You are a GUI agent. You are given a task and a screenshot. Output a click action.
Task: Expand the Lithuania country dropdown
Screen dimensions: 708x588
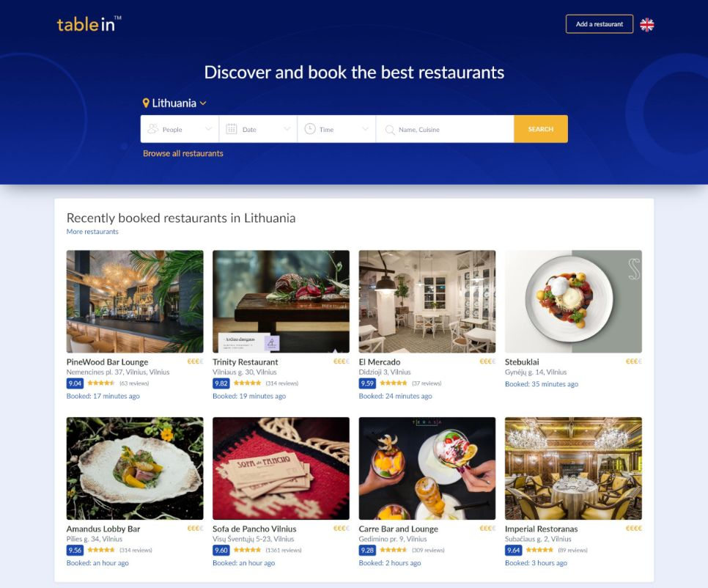(174, 103)
